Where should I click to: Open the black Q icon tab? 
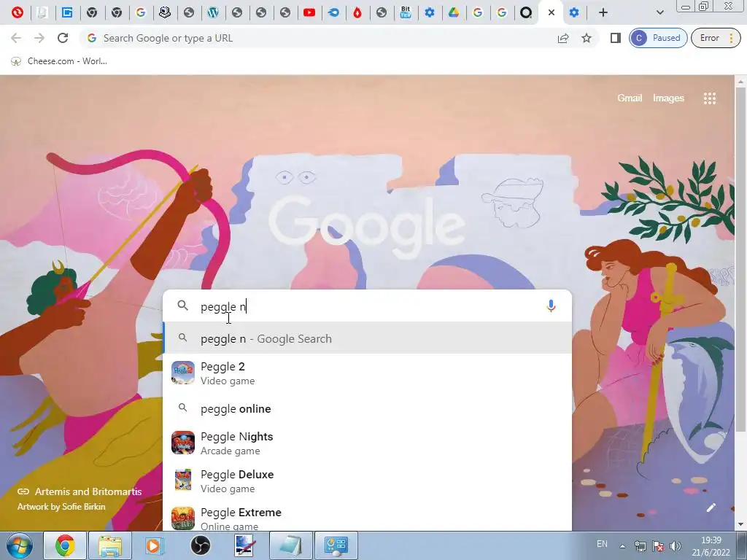pos(526,13)
